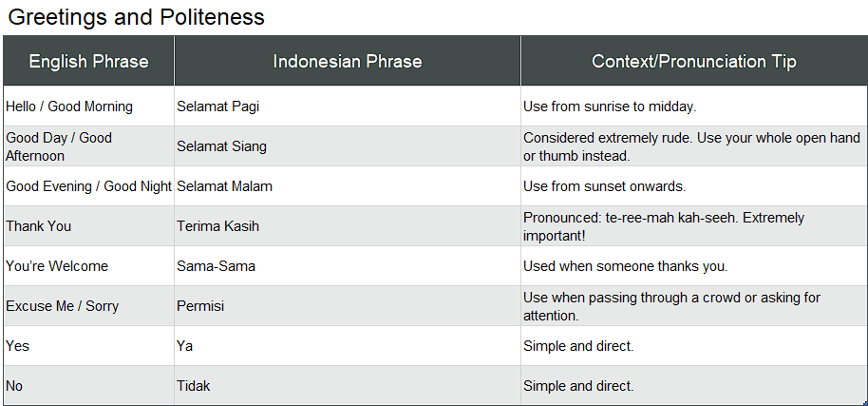Select the 'Context/Pronunciation Tip' column header
Viewport: 868px width, 406px height.
(x=693, y=62)
